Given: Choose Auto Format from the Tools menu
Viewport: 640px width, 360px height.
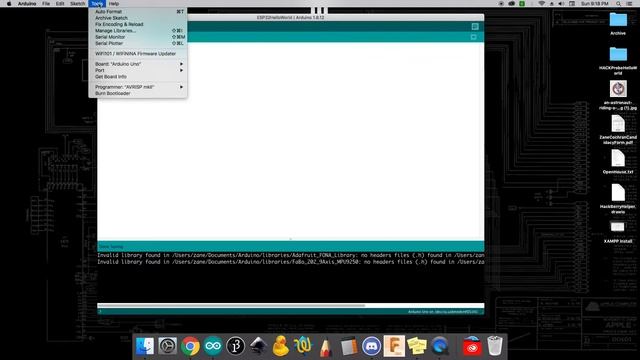Looking at the screenshot, I should (138, 11).
